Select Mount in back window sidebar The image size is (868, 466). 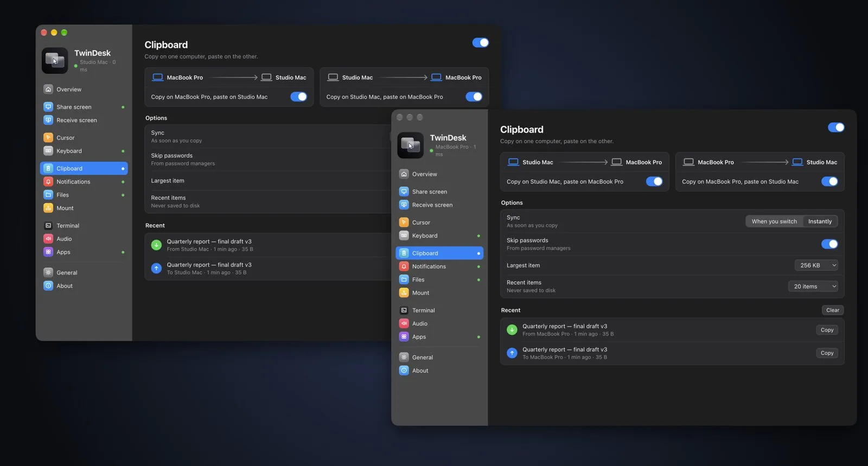(x=84, y=208)
